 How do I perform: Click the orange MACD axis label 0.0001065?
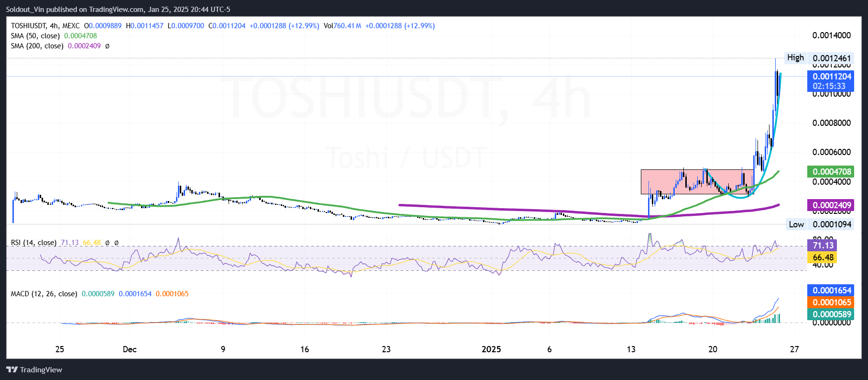(832, 302)
